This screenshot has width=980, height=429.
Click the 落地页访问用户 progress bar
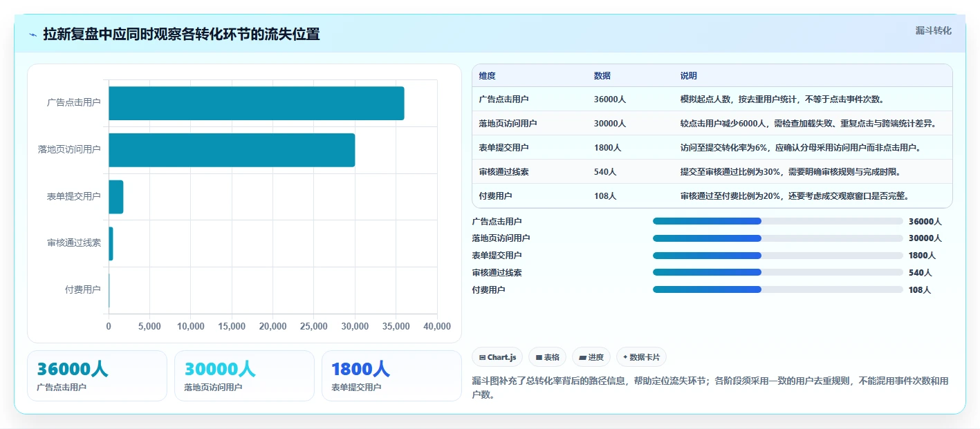(778, 238)
